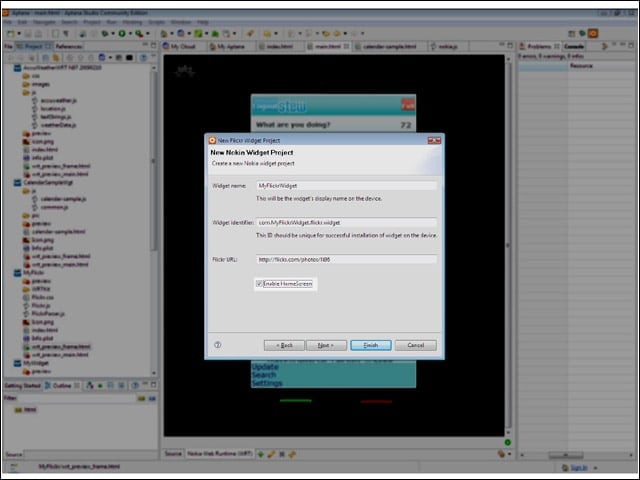Image resolution: width=640 pixels, height=480 pixels.
Task: Open the Run menu in menu bar
Action: [x=111, y=22]
